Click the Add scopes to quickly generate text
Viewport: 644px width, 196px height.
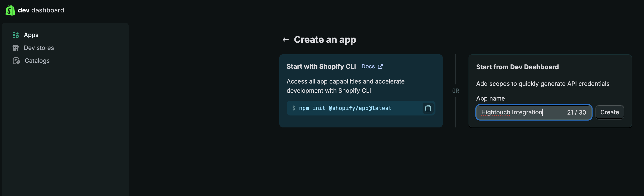(542, 84)
